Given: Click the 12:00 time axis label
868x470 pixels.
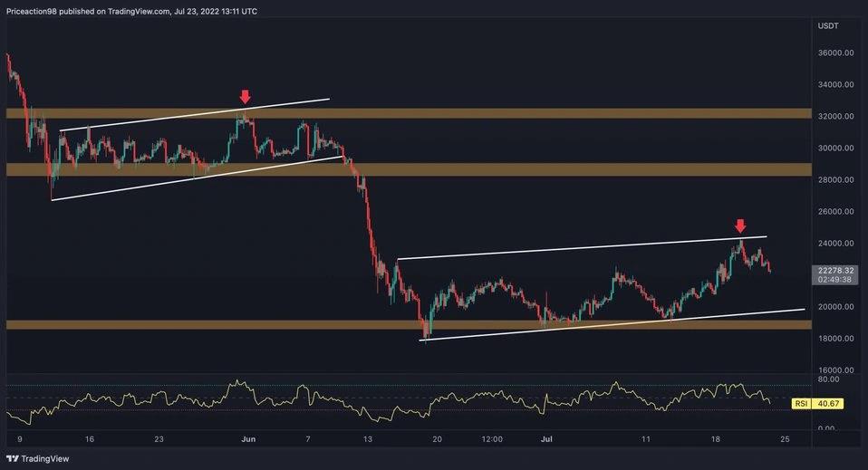Looking at the screenshot, I should point(492,439).
